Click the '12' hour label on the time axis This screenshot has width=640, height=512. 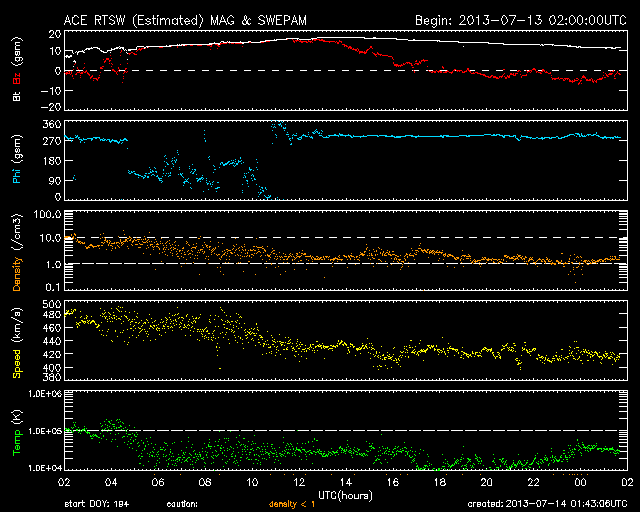tap(299, 483)
